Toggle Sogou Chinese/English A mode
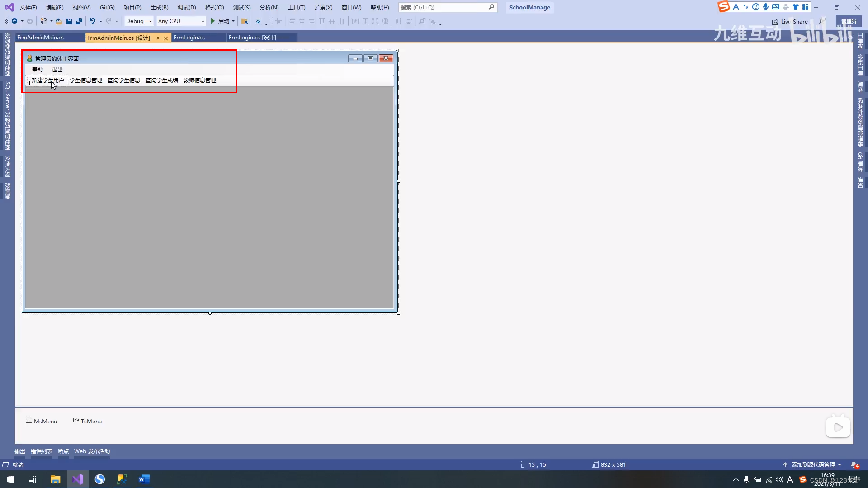The height and width of the screenshot is (488, 868). [x=736, y=7]
